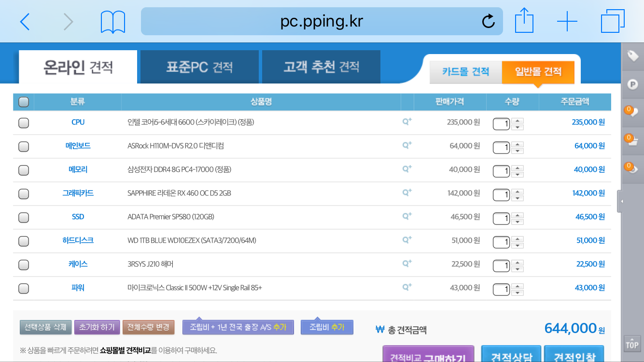Decrease quantity of the 하드디스크 item
This screenshot has height=362, width=644.
518,245
